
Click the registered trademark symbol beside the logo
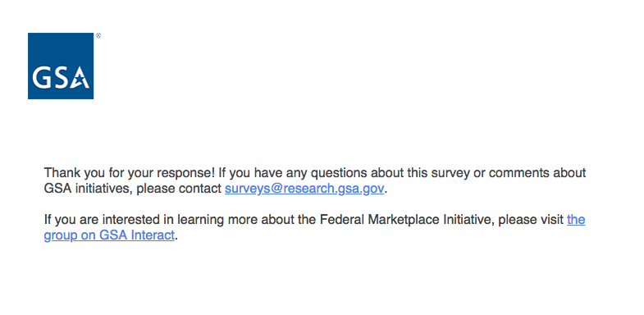98,36
